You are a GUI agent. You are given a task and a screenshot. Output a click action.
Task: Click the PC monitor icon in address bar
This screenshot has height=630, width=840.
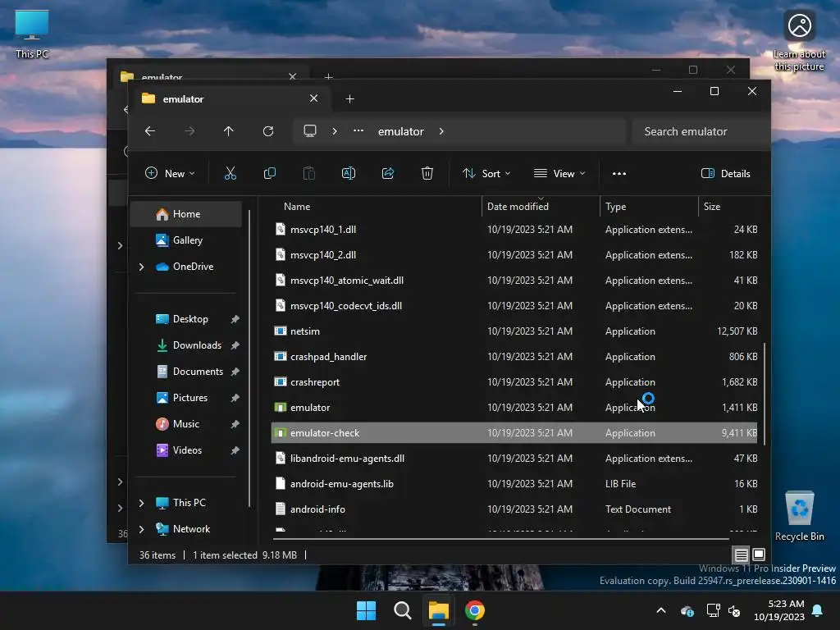point(309,131)
